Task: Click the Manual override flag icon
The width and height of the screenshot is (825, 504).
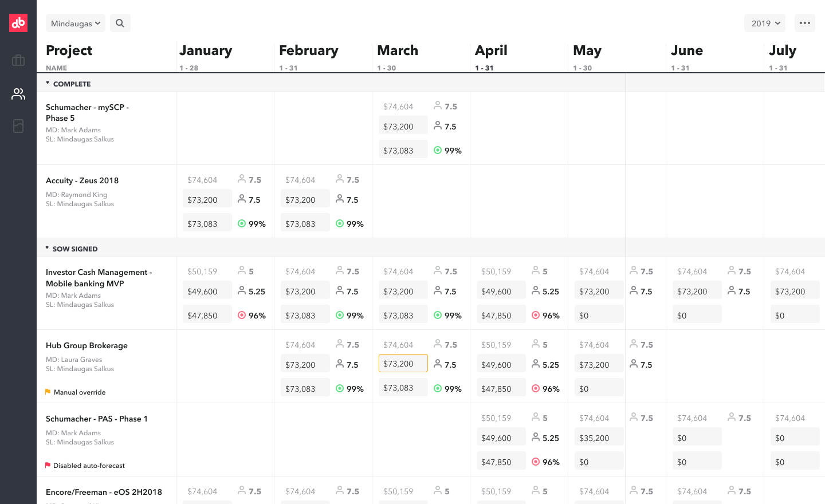Action: click(x=48, y=392)
